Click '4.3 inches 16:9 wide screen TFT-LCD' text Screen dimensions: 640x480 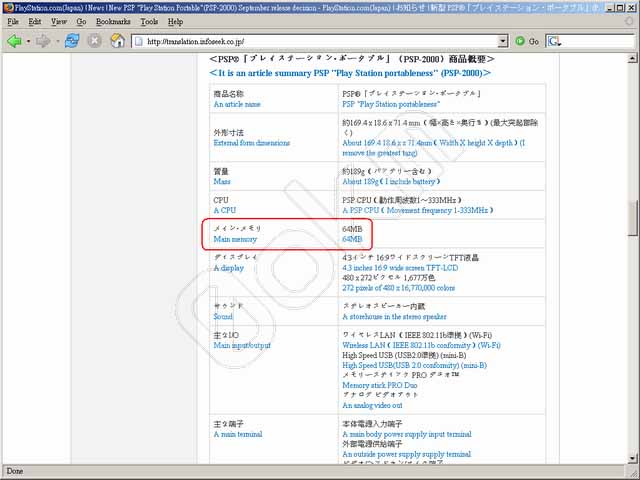[400, 268]
